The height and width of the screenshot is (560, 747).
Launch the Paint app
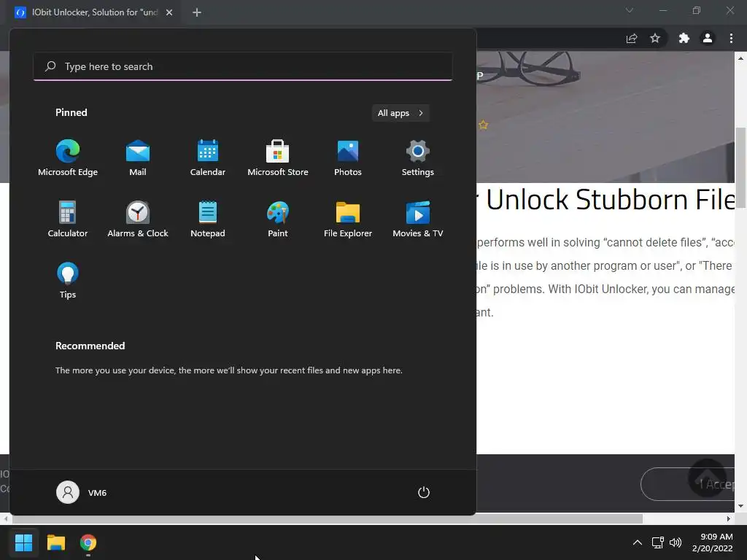278,219
